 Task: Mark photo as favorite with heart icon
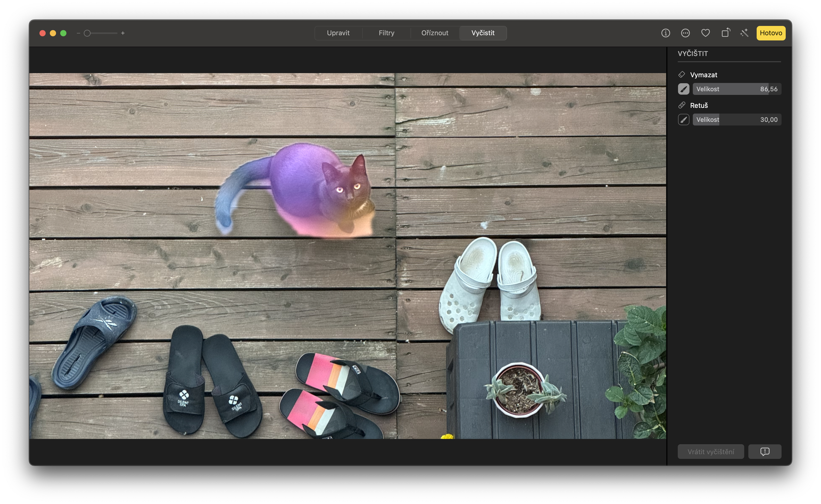point(705,33)
